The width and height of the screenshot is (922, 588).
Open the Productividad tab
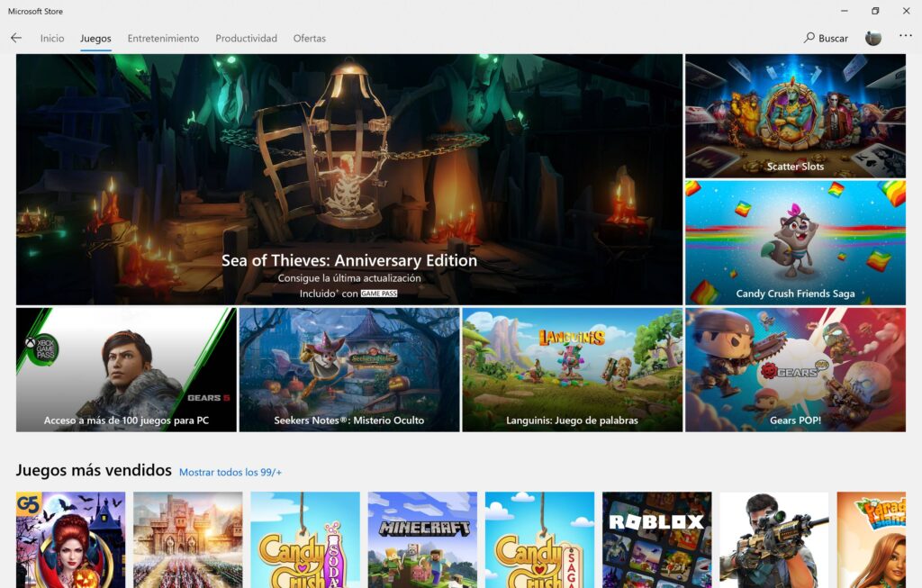click(x=246, y=39)
